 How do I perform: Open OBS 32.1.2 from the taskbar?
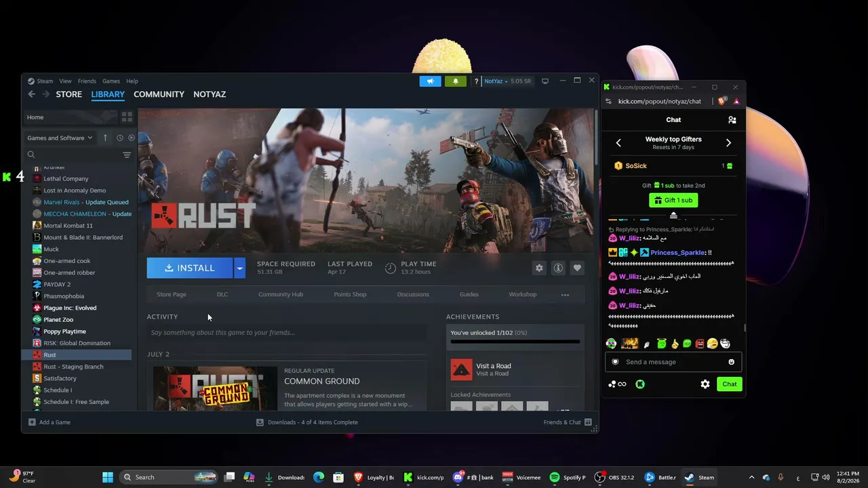pyautogui.click(x=614, y=477)
